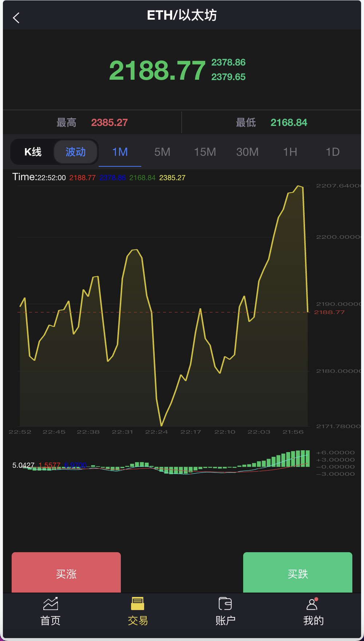View the 1D daily chart
This screenshot has width=364, height=641.
click(333, 152)
